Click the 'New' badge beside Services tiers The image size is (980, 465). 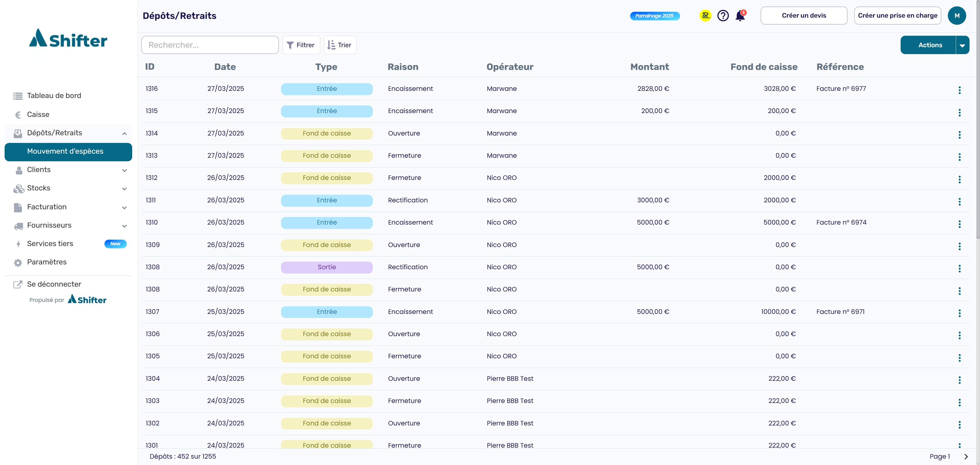tap(115, 244)
